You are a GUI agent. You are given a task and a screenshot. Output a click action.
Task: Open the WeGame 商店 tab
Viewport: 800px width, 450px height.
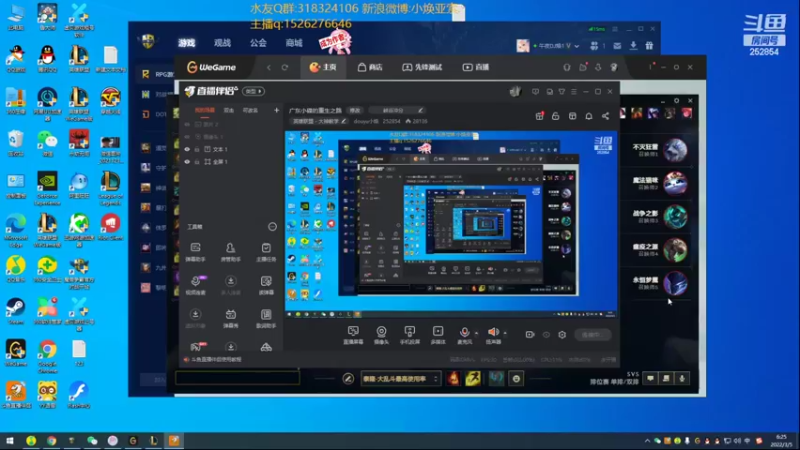[x=370, y=67]
